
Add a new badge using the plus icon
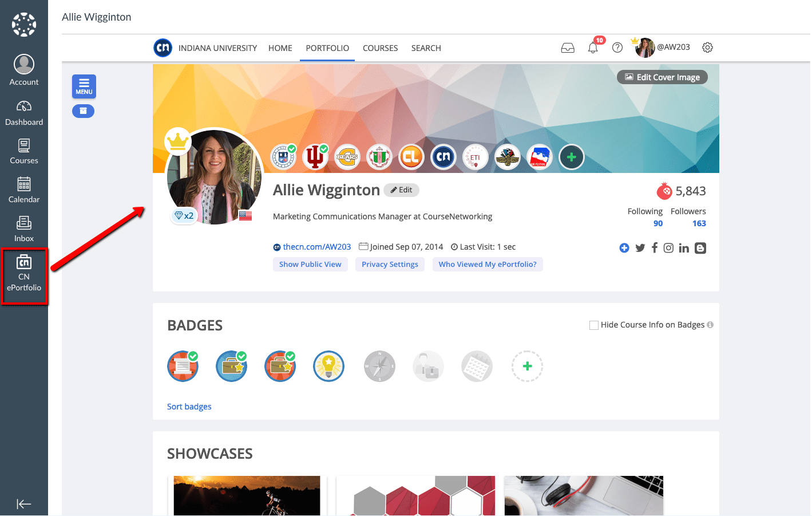(526, 366)
